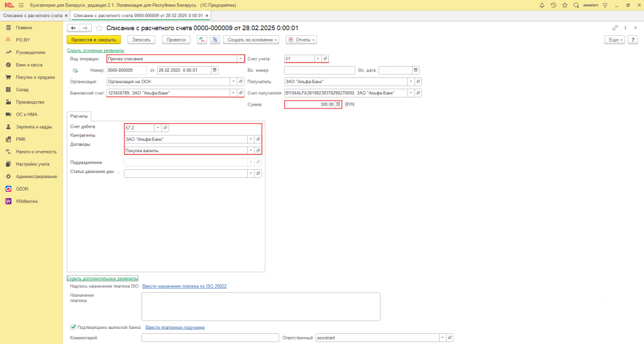Open notifications bell
Image resolution: width=644 pixels, height=344 pixels.
coord(541,5)
